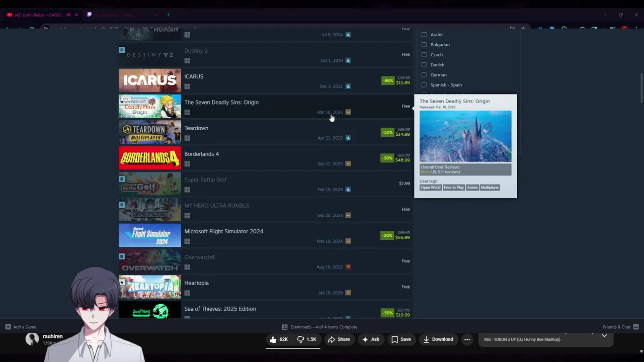Open a new browser tab

pos(168,15)
